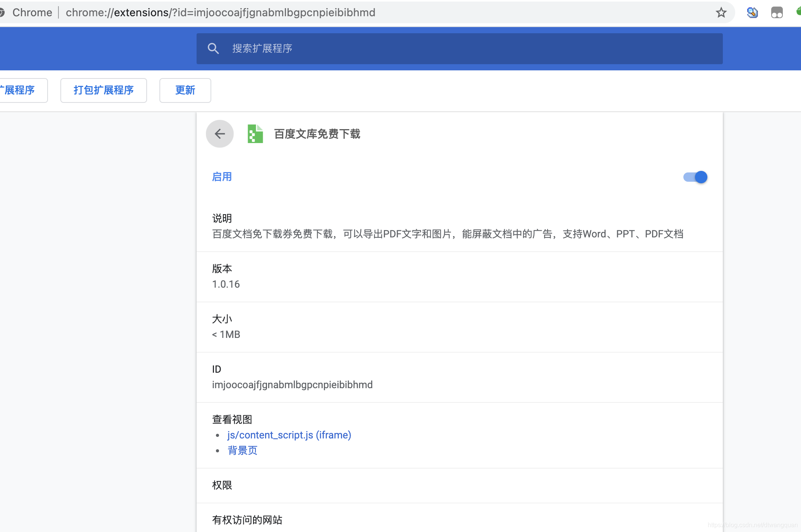Click the green extension file icon
This screenshot has width=801, height=532.
click(255, 134)
